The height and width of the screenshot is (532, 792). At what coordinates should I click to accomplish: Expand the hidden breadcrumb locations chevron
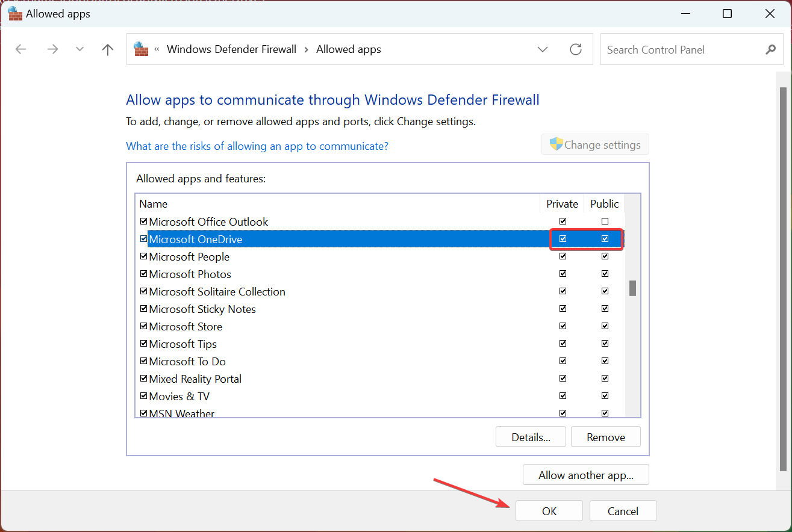pos(157,49)
